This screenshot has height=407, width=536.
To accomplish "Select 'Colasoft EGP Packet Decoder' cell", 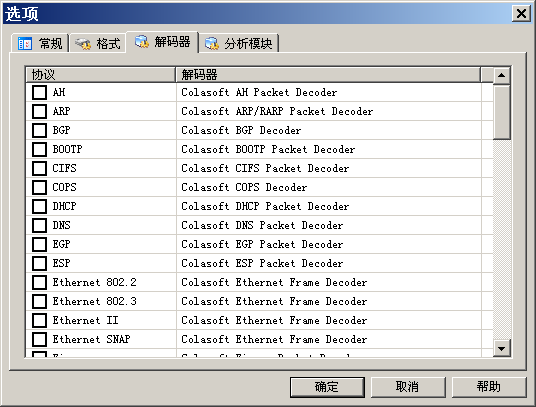I will [x=329, y=244].
